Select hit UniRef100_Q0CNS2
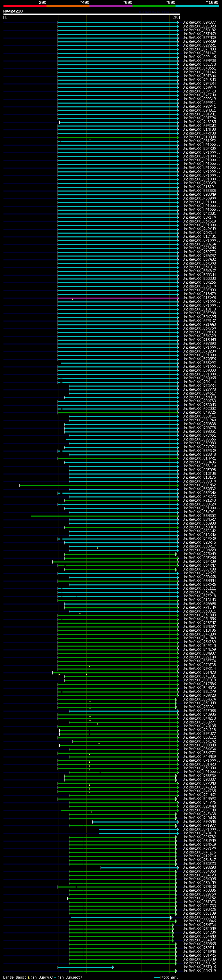222x980 pixels. tap(199, 485)
